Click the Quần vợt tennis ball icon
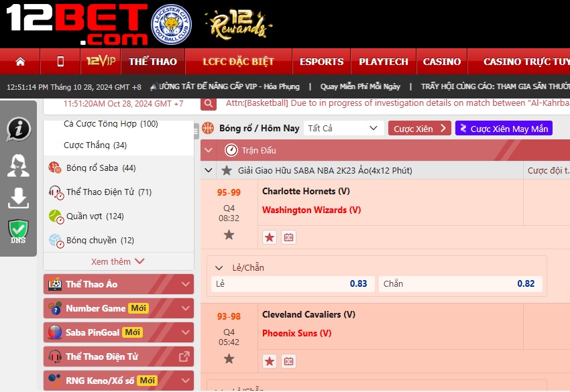The image size is (570, 392). coord(56,216)
